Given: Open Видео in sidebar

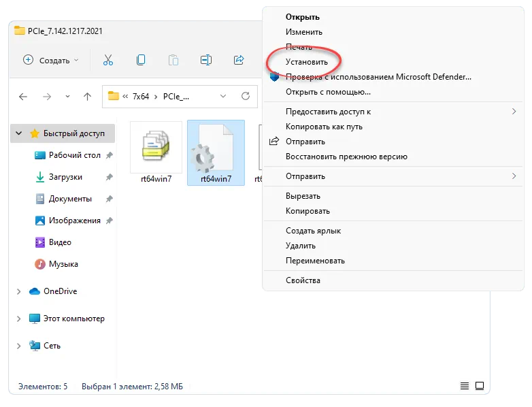Looking at the screenshot, I should coord(60,242).
